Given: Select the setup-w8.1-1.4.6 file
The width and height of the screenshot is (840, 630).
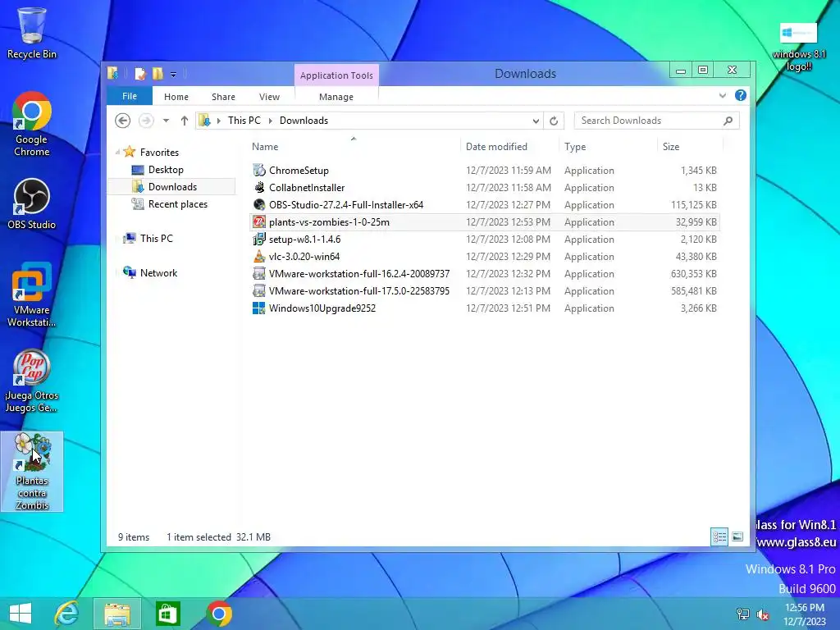Looking at the screenshot, I should tap(304, 239).
